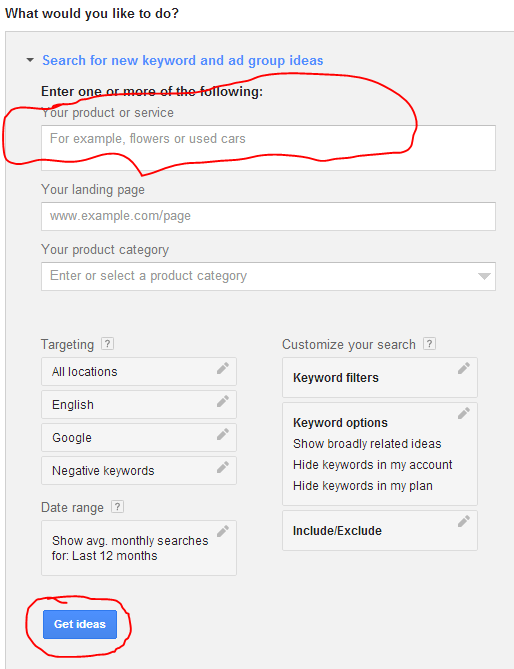Screen dimensions: 514x669
Task: Collapse the search for new keyword section
Action: coord(30,60)
